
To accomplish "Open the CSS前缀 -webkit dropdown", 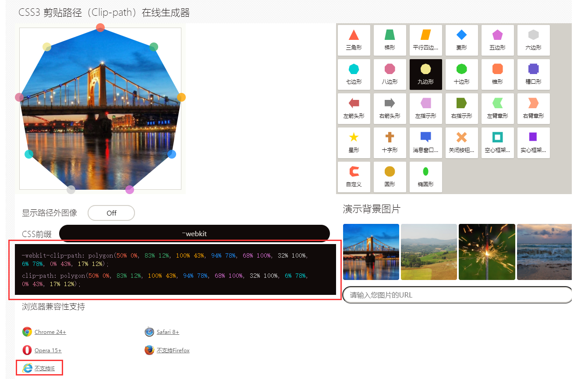I will click(195, 233).
